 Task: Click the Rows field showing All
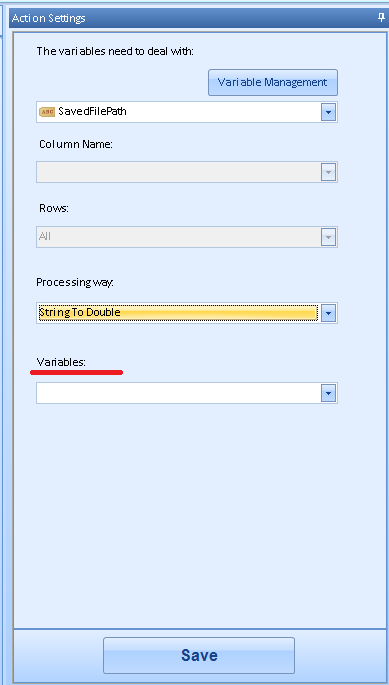[x=187, y=237]
